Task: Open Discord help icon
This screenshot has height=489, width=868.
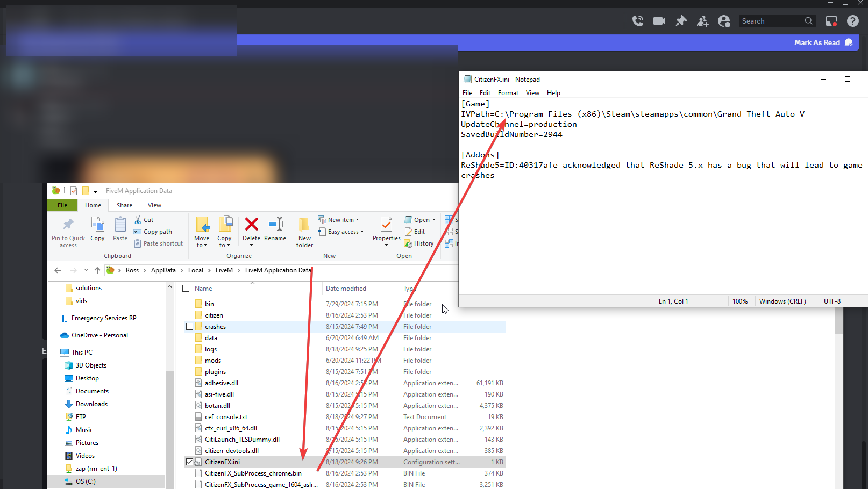Action: [x=853, y=21]
